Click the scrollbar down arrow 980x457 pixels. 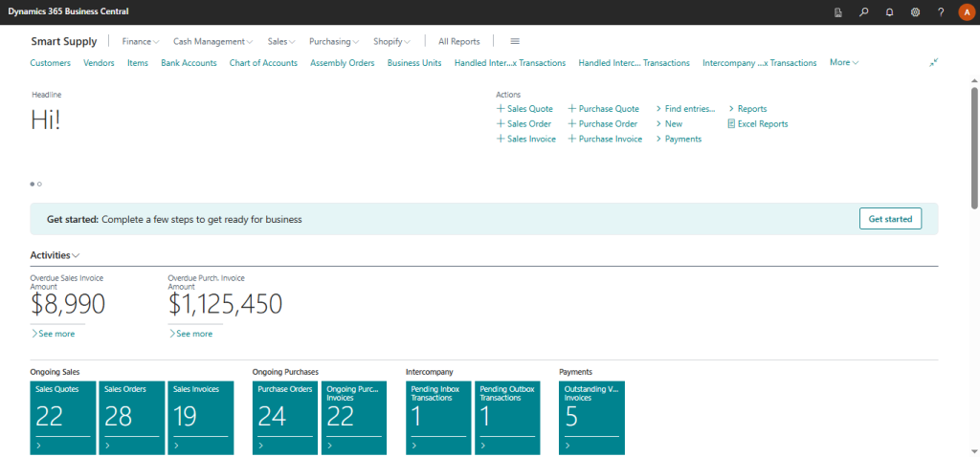point(974,450)
